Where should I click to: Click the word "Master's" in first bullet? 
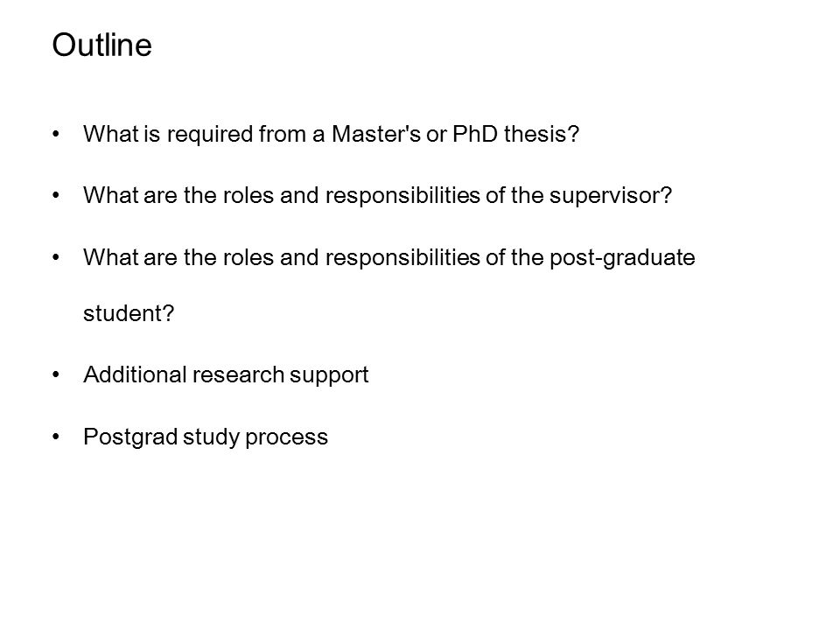pyautogui.click(x=376, y=134)
